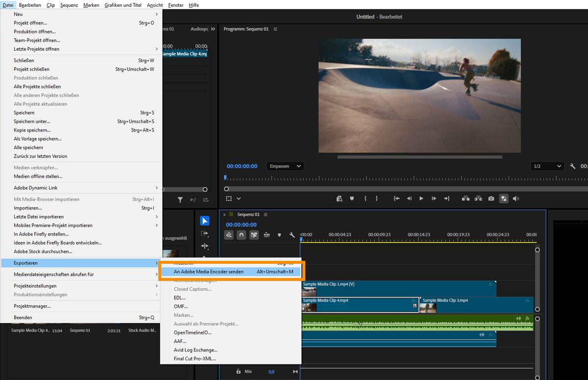Choose Projektmanager... menu entry
The image size is (588, 380).
pyautogui.click(x=81, y=306)
